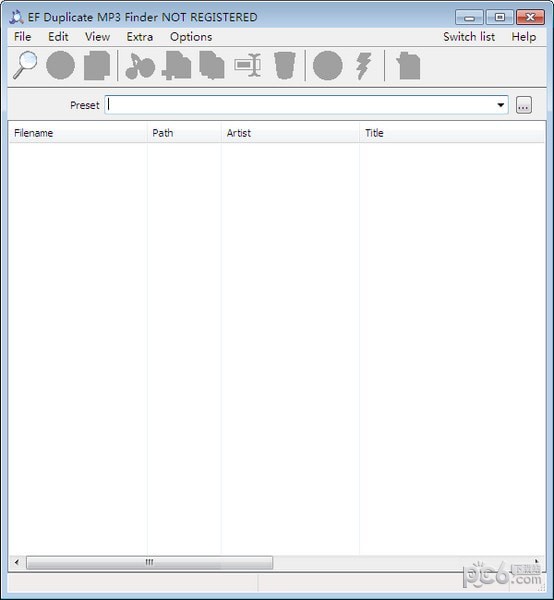Open the View menu

[98, 37]
